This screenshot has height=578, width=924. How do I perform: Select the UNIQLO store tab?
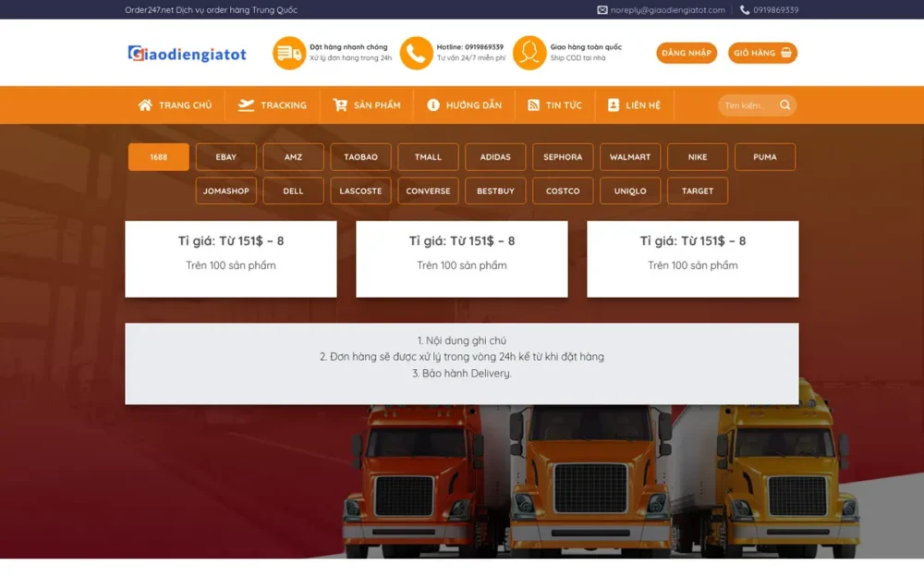[x=630, y=191]
